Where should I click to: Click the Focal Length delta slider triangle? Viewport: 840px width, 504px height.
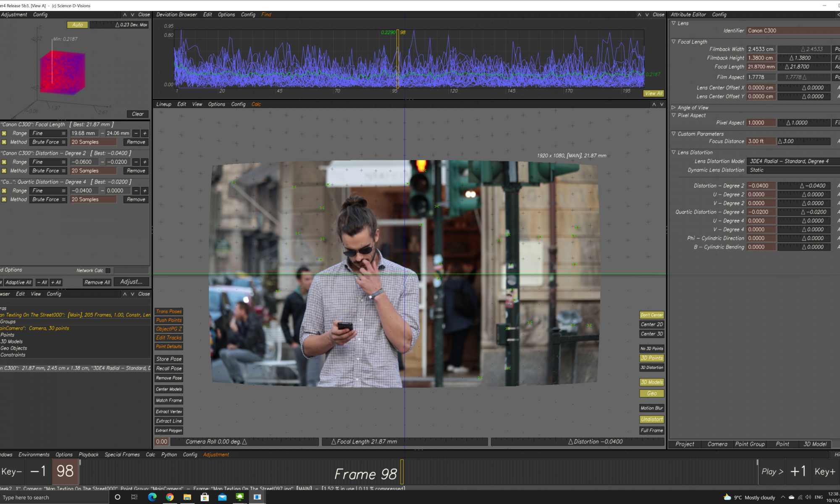click(x=787, y=67)
